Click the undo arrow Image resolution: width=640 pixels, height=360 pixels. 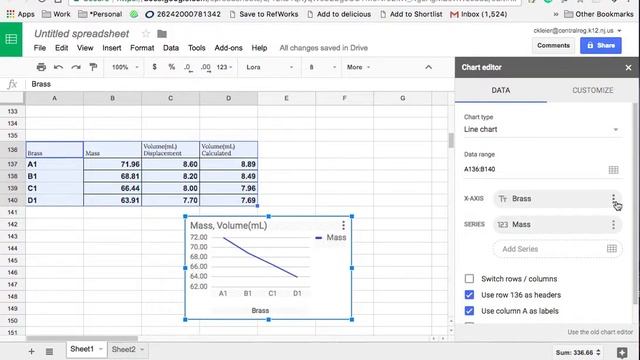58,67
